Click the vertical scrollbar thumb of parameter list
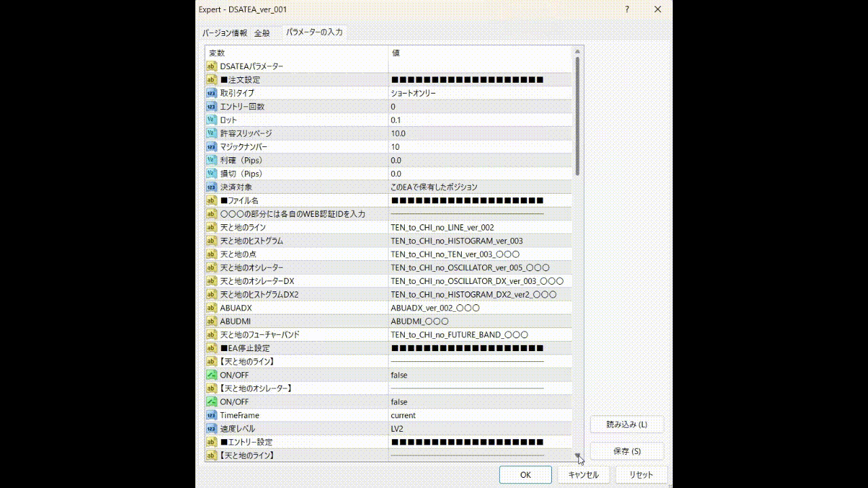Screen dimensions: 868x488 (x=578, y=116)
